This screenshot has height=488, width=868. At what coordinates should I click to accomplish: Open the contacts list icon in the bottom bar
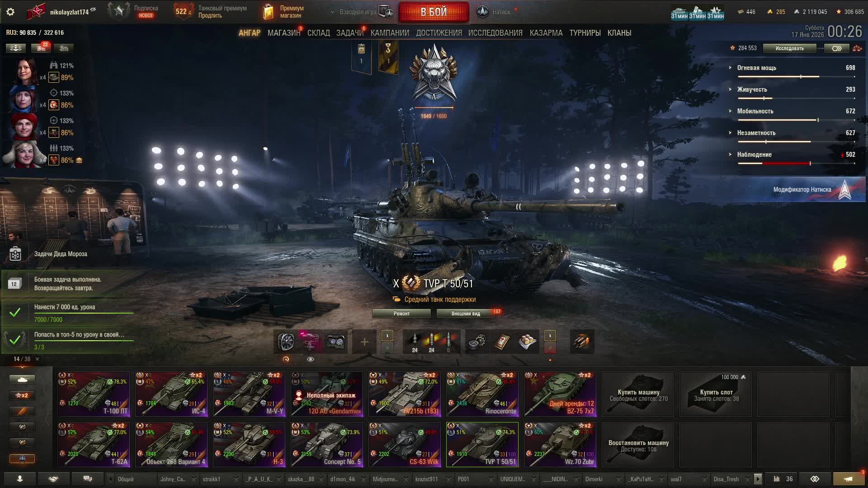click(20, 479)
